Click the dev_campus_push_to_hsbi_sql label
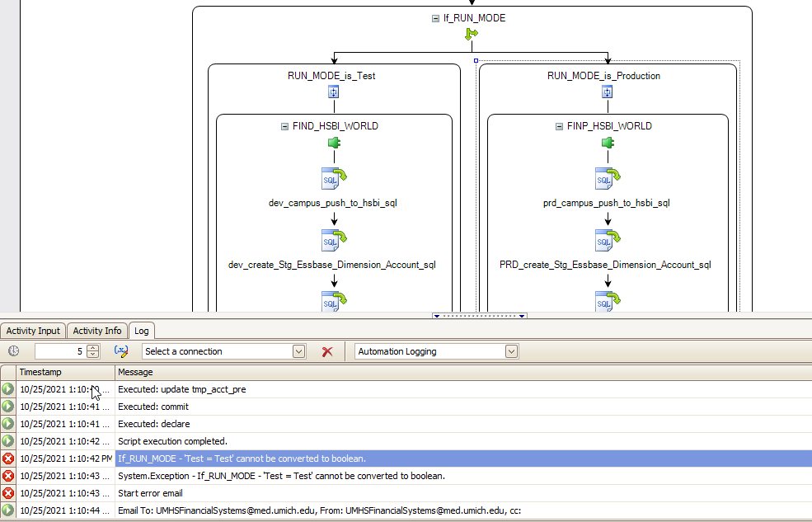The height and width of the screenshot is (522, 812). click(x=332, y=203)
